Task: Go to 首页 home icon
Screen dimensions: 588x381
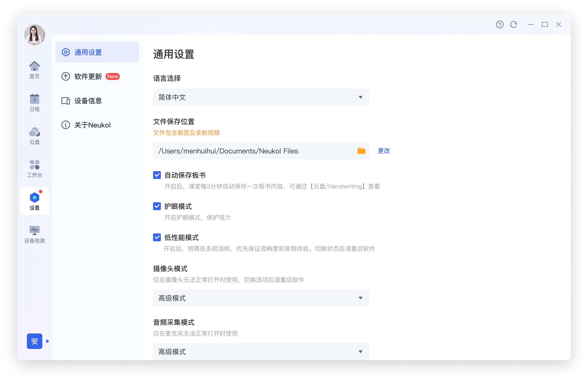Action: point(35,66)
